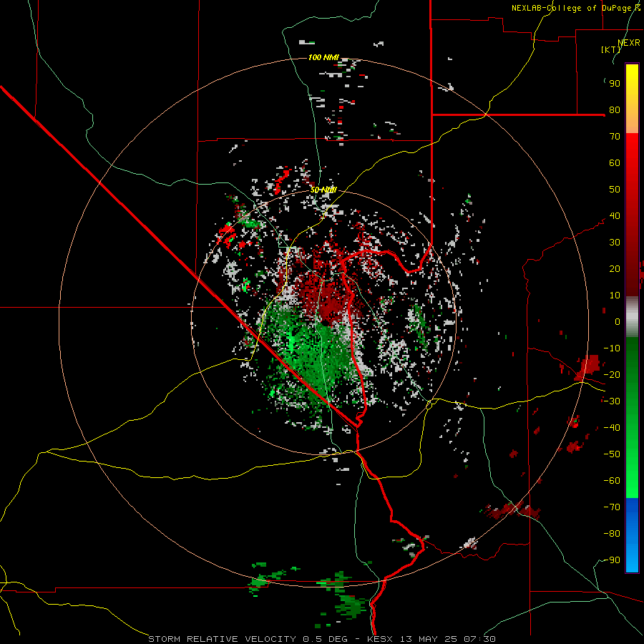Click the positive 70 scale label

(615, 137)
